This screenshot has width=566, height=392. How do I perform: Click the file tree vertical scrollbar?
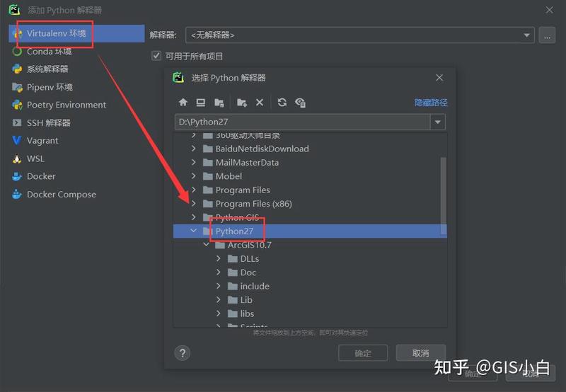444,197
